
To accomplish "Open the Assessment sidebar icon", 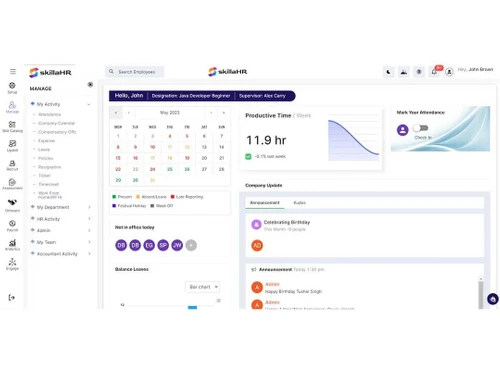I will 12,182.
